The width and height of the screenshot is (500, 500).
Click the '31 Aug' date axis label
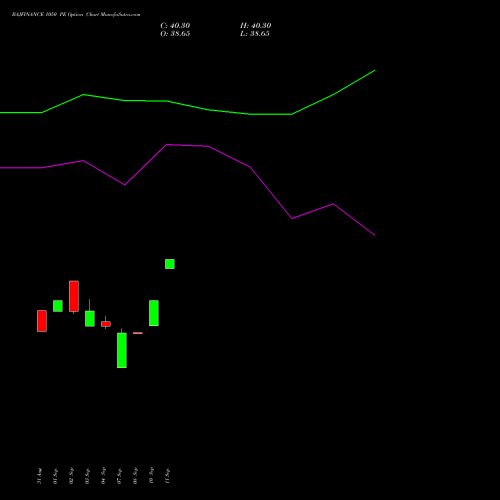(x=39, y=476)
